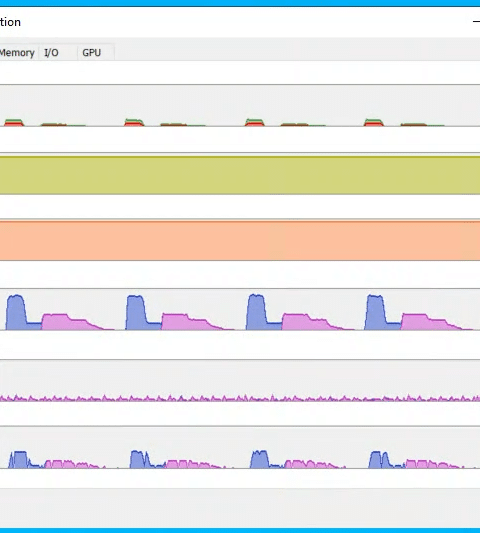480x533 pixels.
Task: Click the jagged purple line graph
Action: pyautogui.click(x=240, y=398)
